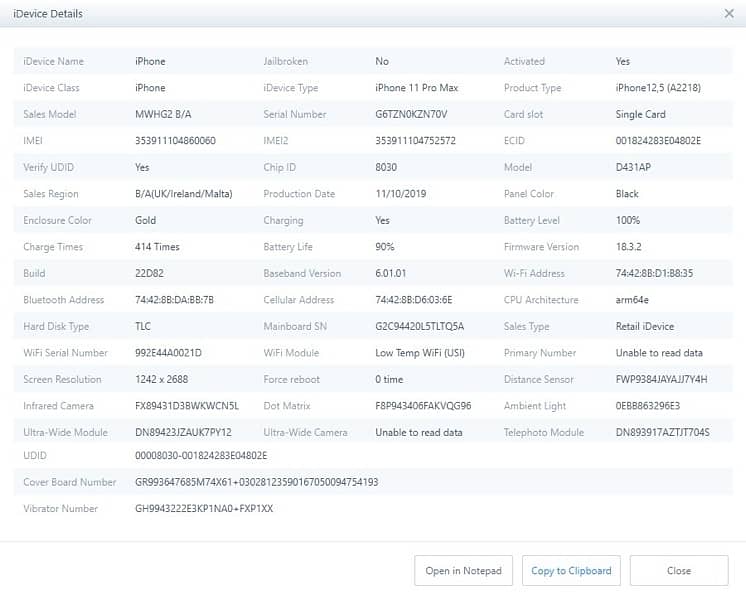Click Primary Number Unable to read data
The image size is (746, 600).
coord(659,353)
